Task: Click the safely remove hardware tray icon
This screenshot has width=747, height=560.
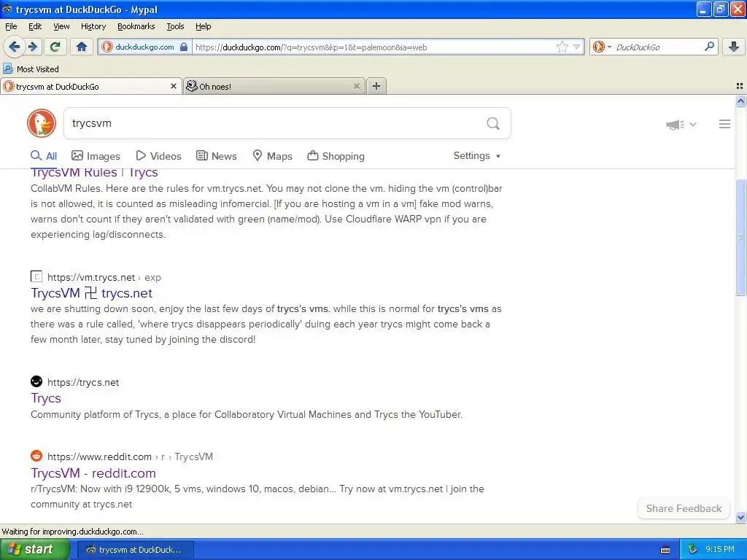Action: click(693, 550)
